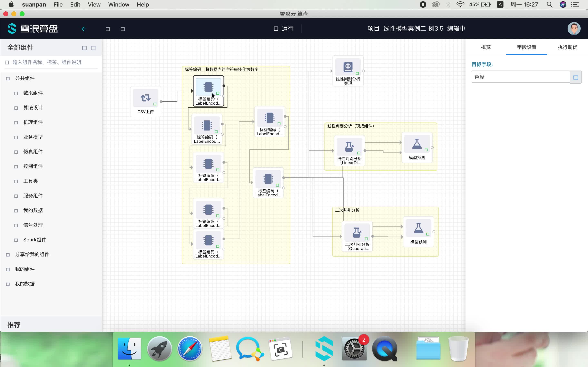Click the user avatar at top right

pyautogui.click(x=574, y=29)
